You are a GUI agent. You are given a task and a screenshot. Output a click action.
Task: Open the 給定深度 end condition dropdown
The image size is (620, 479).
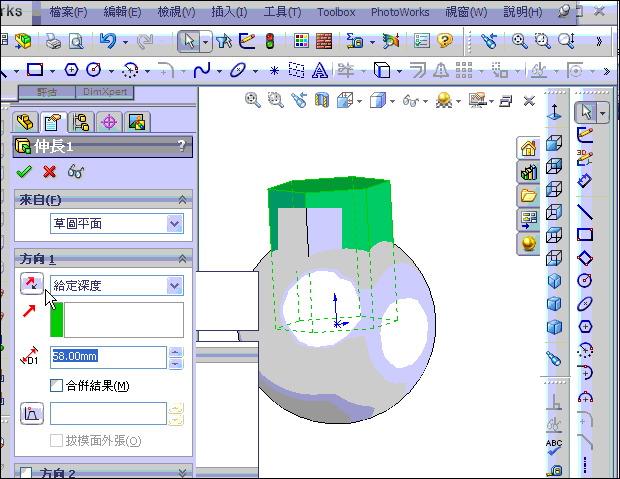[174, 286]
